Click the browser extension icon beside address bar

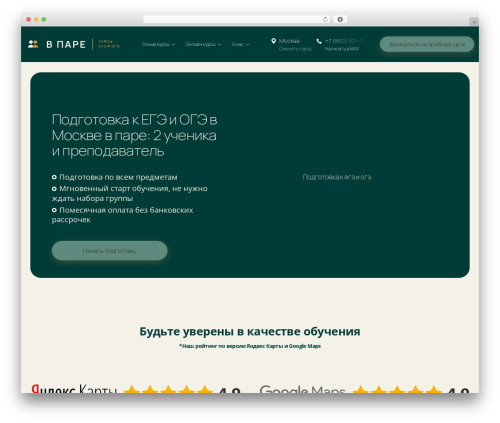tap(340, 19)
